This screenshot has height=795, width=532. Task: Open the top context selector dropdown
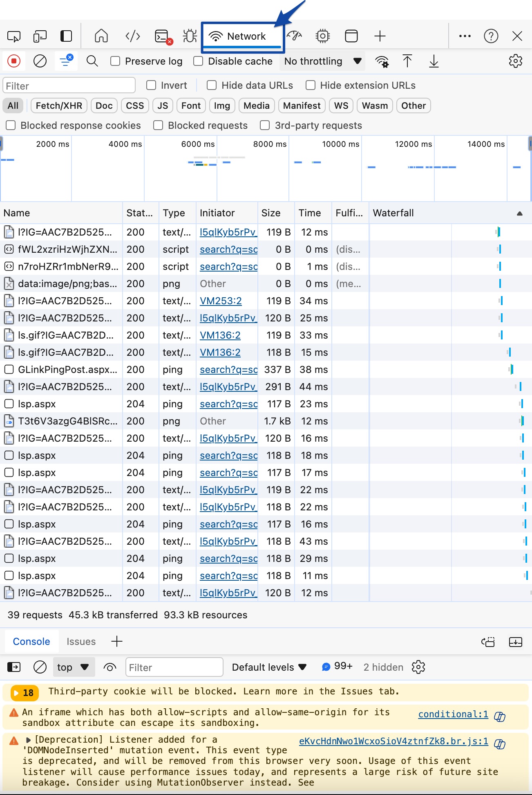74,667
